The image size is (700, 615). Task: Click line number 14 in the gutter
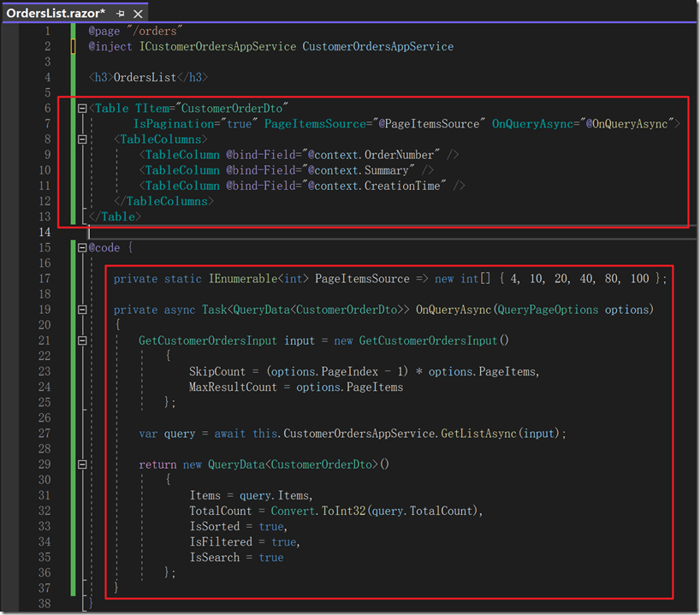(44, 232)
